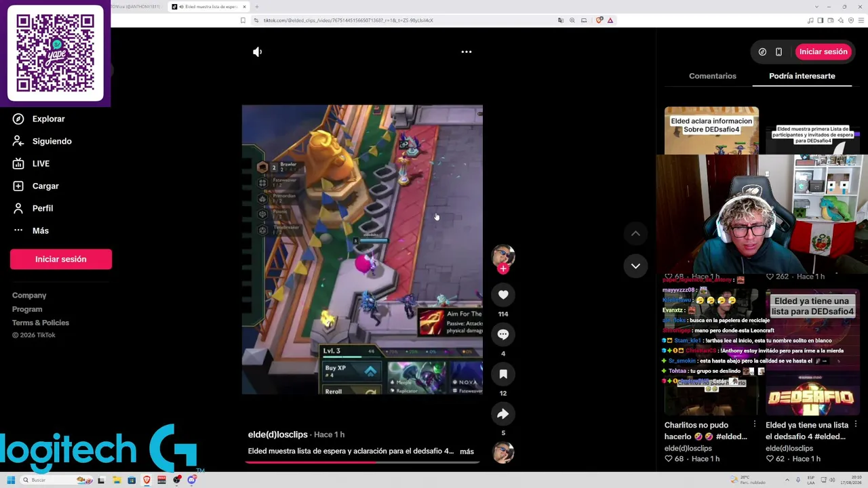The image size is (868, 488).
Task: Click the zoom magnifier in address bar
Action: tap(572, 20)
